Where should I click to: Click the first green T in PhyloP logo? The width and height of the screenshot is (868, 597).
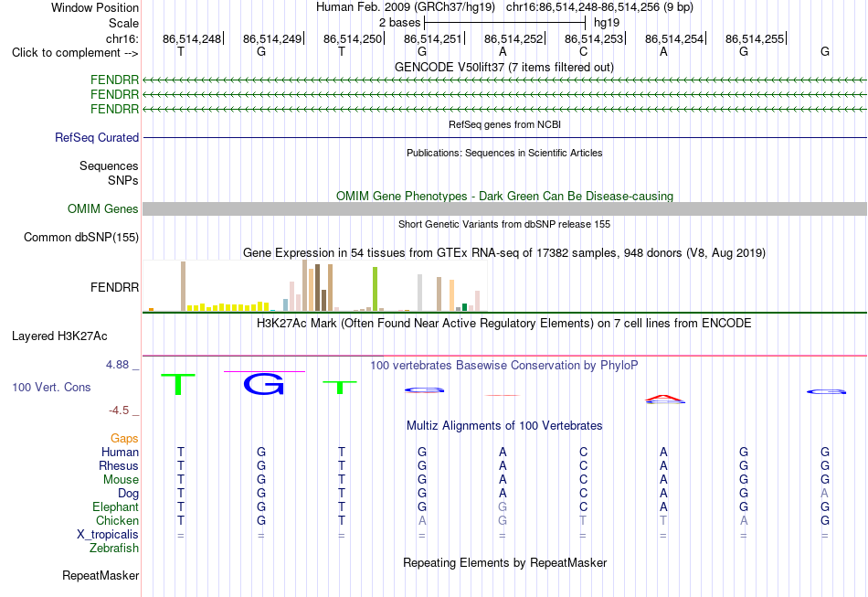(178, 384)
